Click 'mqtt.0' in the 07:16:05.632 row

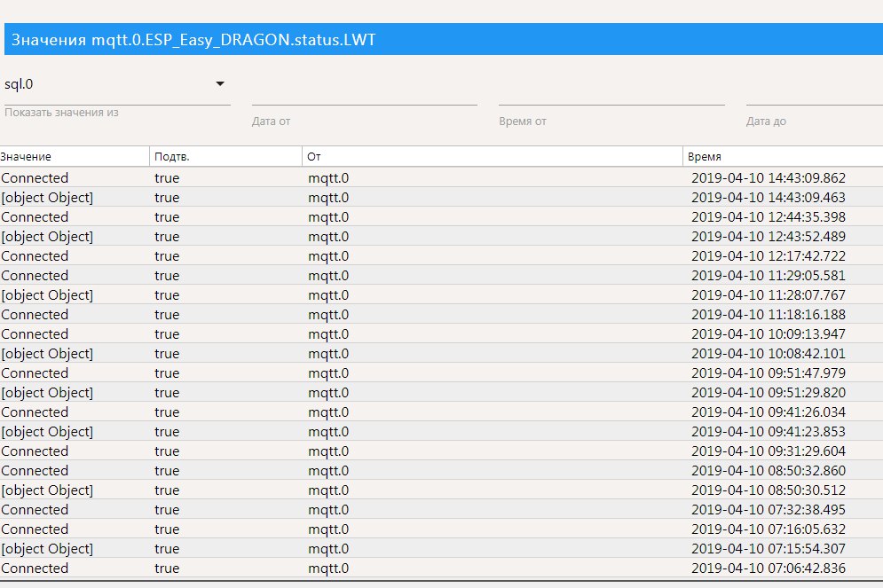point(328,529)
